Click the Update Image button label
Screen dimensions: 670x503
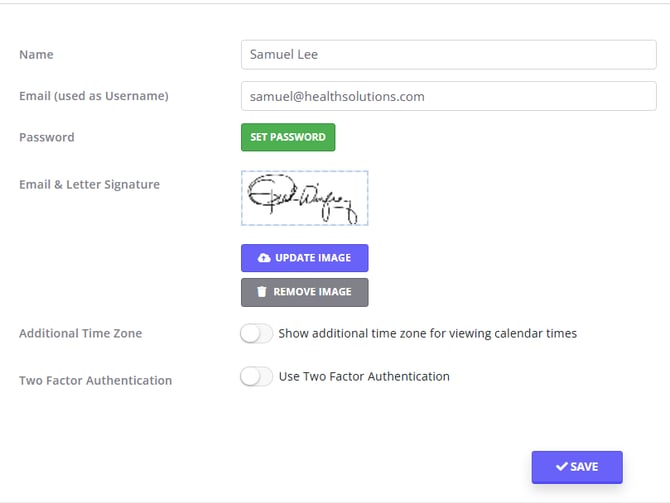[x=313, y=258]
